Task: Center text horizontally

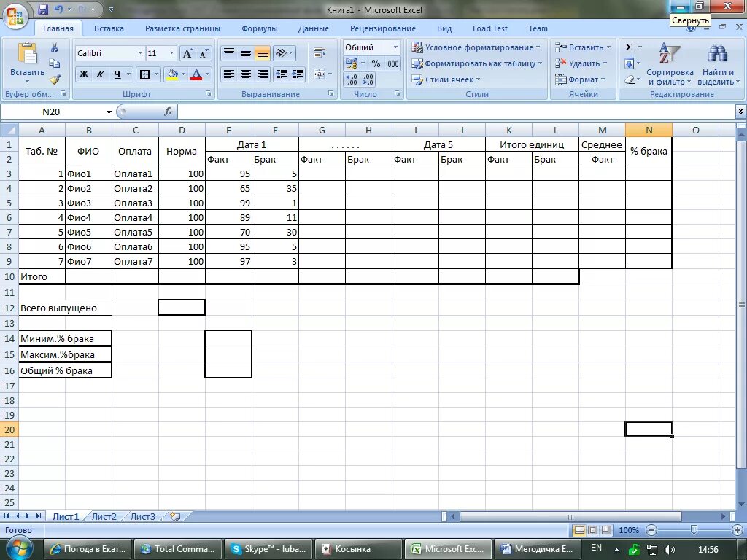Action: click(x=246, y=74)
